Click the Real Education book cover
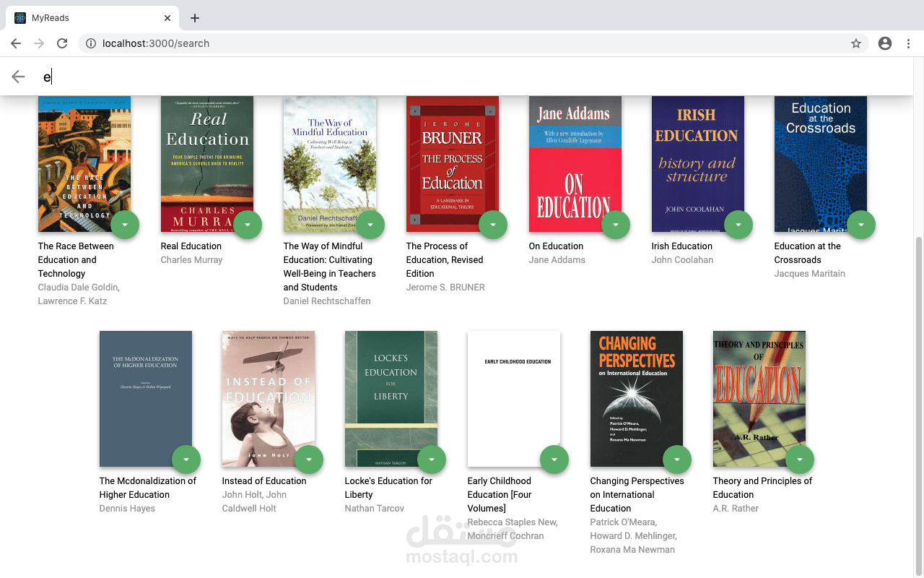 coord(207,163)
